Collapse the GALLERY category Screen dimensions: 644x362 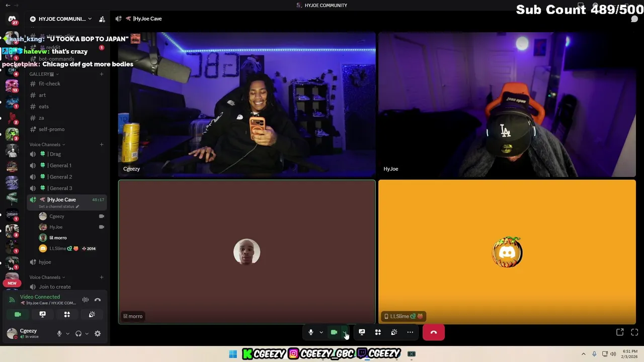44,74
